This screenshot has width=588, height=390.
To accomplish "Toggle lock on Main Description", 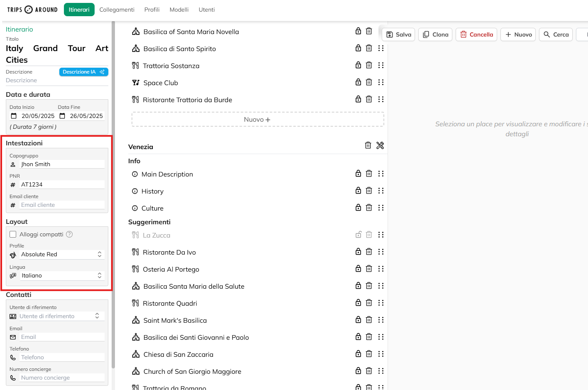I will pos(358,174).
